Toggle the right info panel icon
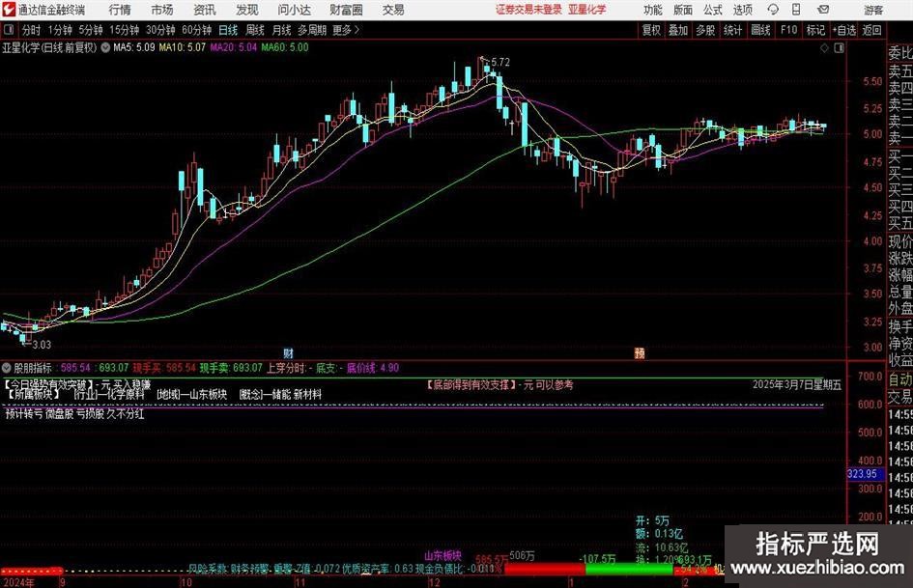Viewport: 913px width, 588px height. coord(839,48)
